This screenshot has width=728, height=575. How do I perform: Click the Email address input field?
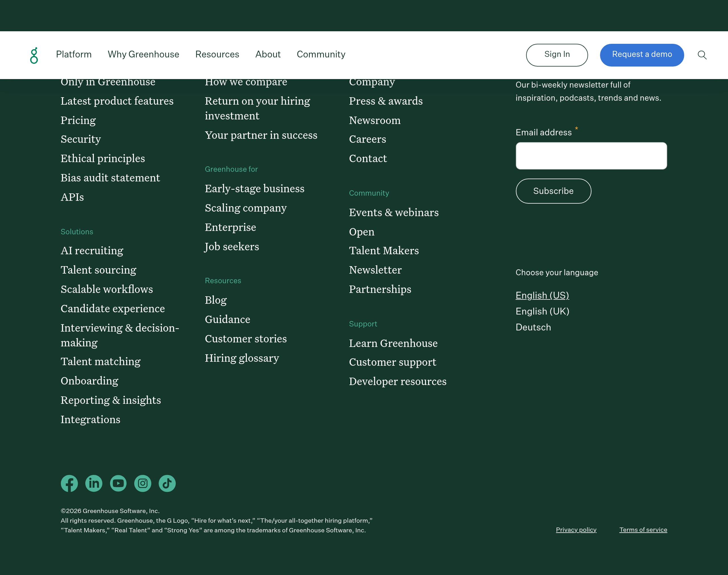591,156
